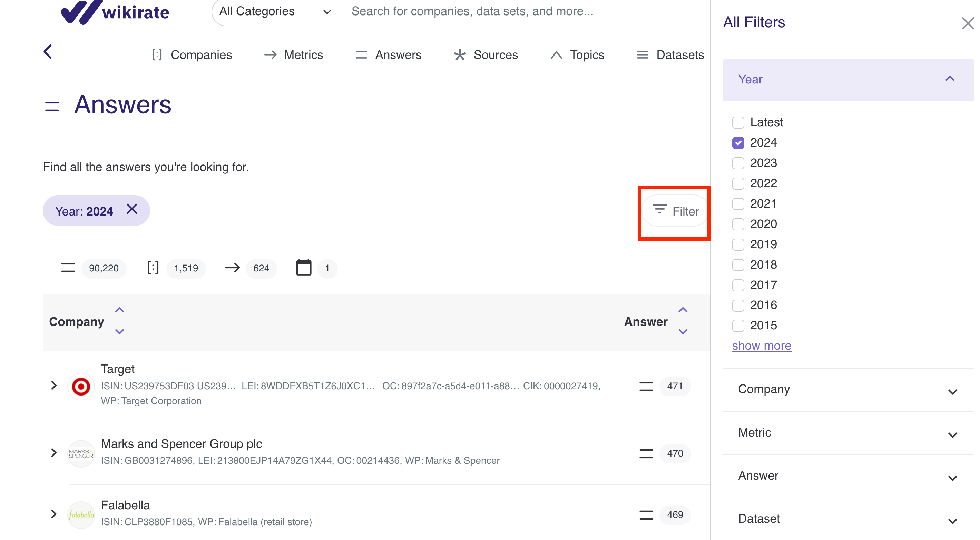Click the calendar years icon
Viewport: 980px width, 540px height.
coord(304,267)
